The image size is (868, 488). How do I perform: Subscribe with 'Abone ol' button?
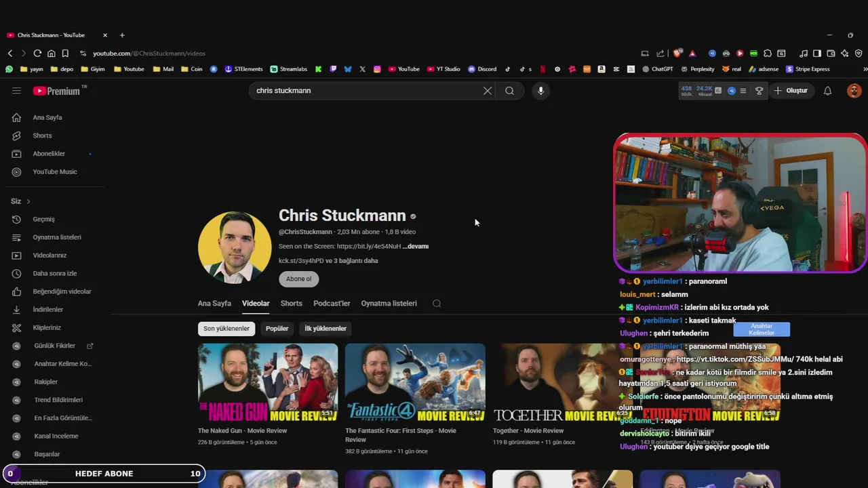click(298, 279)
